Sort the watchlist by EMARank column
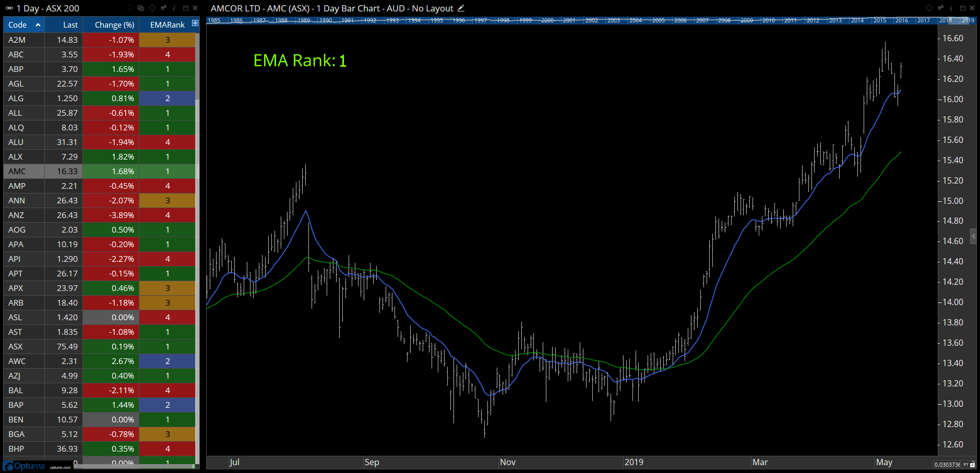This screenshot has height=473, width=980. point(167,25)
